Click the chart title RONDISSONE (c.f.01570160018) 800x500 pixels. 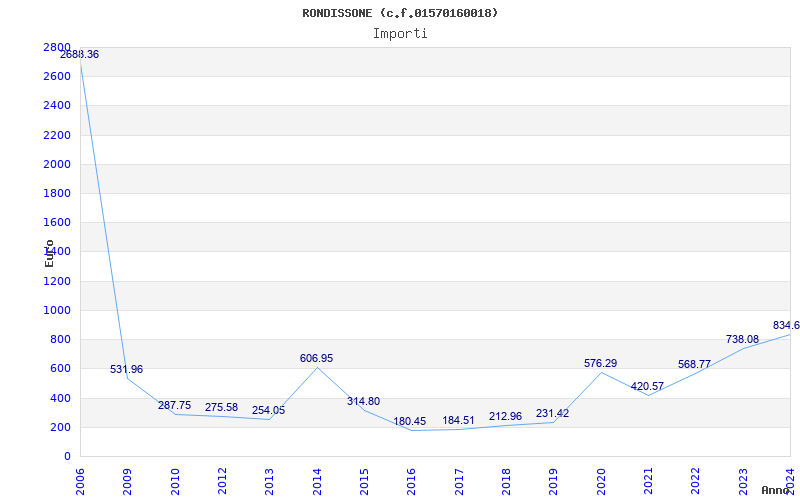coord(400,13)
